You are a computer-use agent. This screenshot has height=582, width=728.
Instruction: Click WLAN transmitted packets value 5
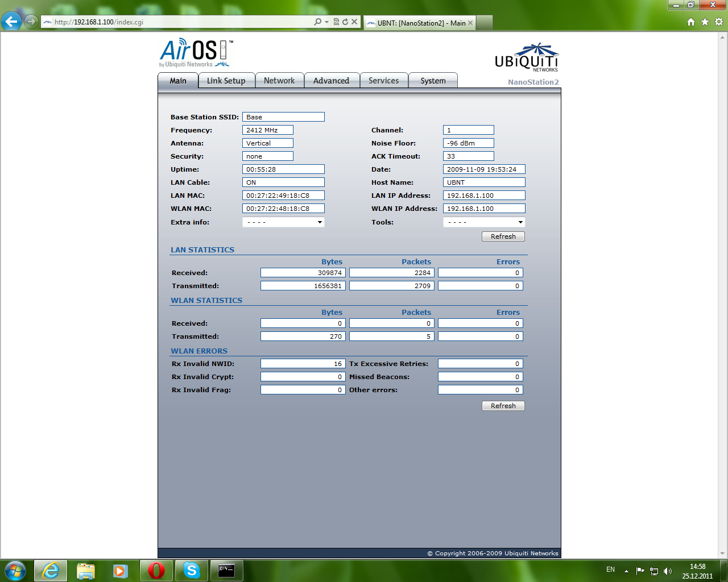pyautogui.click(x=392, y=336)
